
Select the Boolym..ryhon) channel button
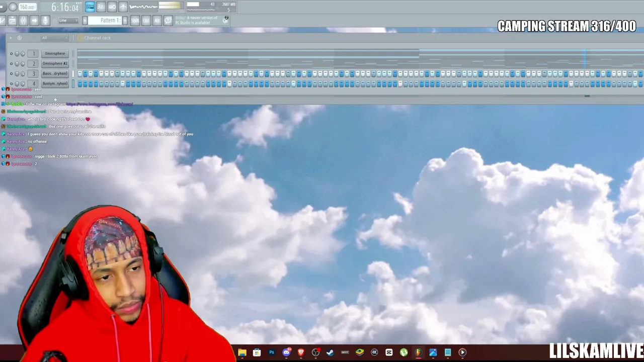(55, 83)
